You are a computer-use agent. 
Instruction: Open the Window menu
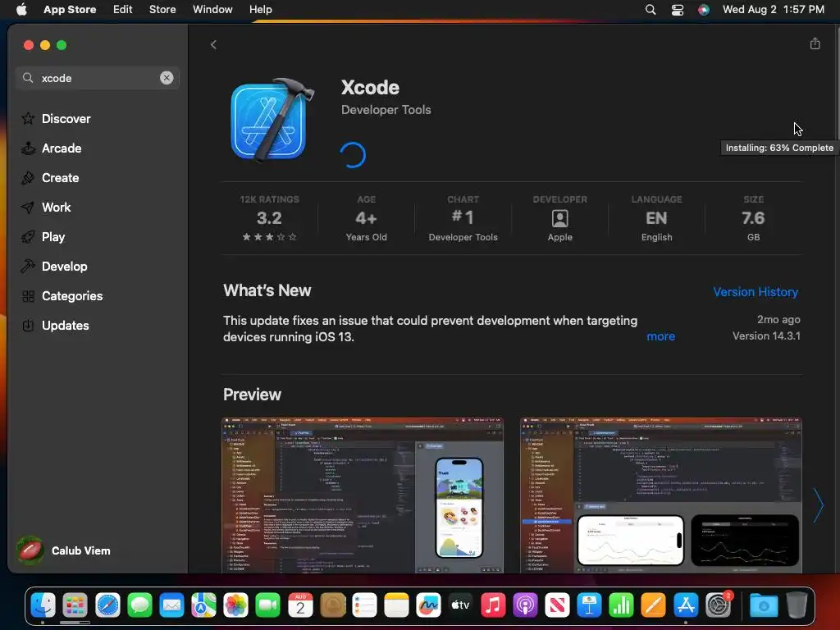click(x=212, y=9)
